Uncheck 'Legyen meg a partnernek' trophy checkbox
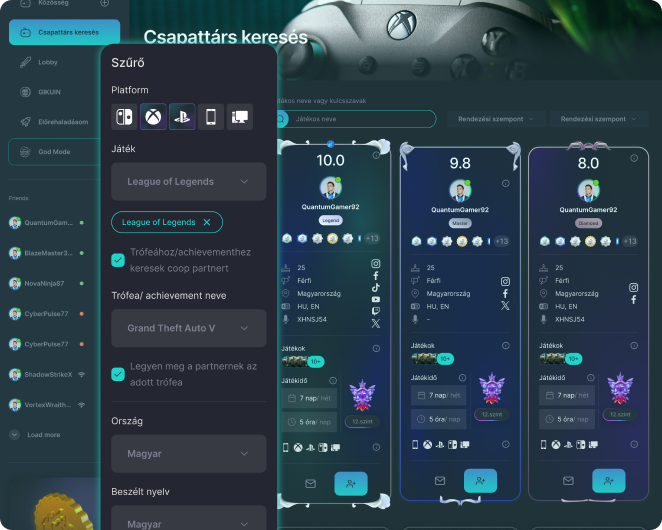The height and width of the screenshot is (530, 662). [x=118, y=374]
